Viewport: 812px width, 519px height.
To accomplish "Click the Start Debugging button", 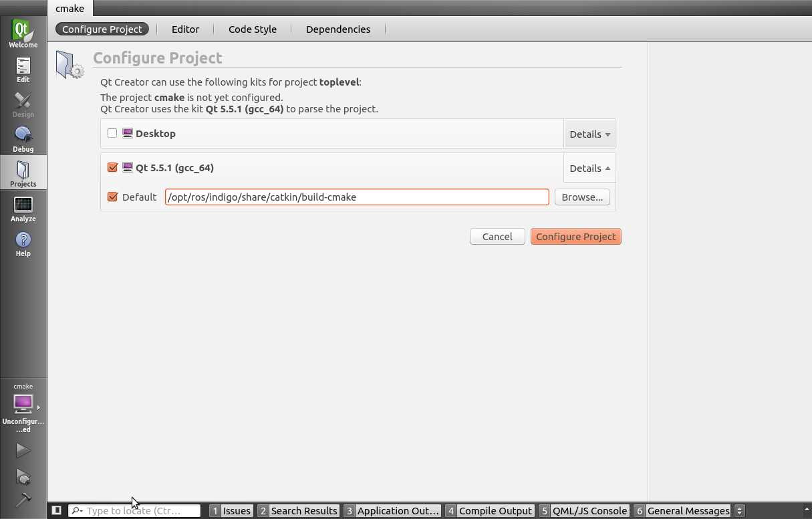I will click(x=23, y=476).
